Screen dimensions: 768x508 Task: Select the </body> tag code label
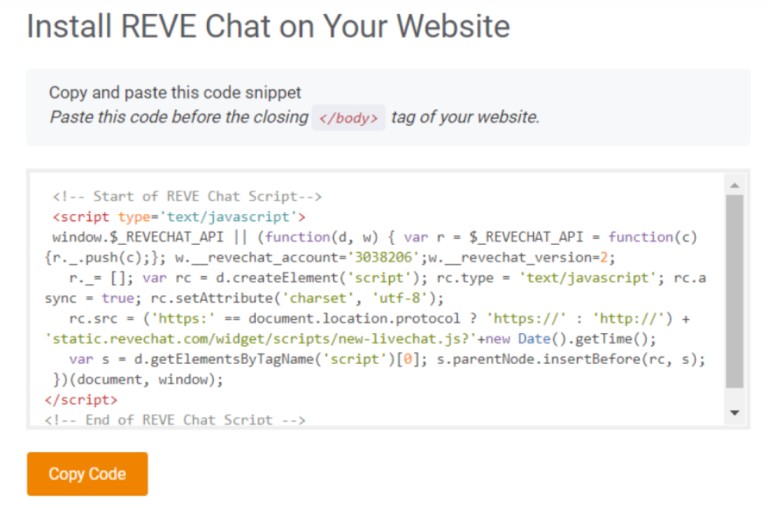(x=348, y=118)
